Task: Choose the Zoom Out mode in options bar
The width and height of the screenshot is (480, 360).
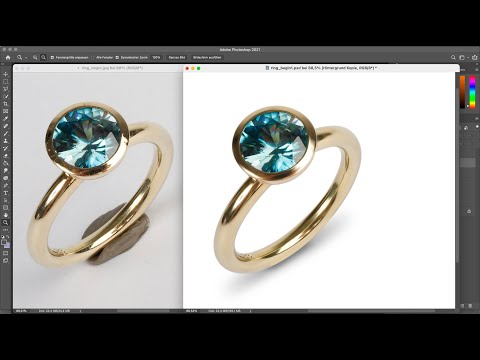Action: (x=43, y=57)
